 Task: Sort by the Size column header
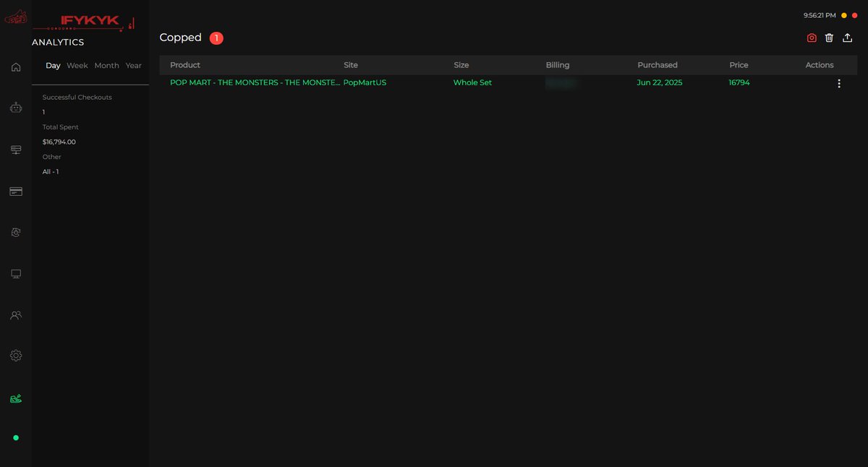point(461,65)
